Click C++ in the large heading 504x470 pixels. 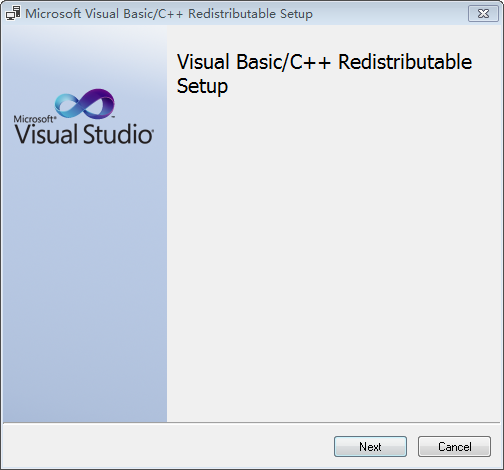[x=310, y=62]
